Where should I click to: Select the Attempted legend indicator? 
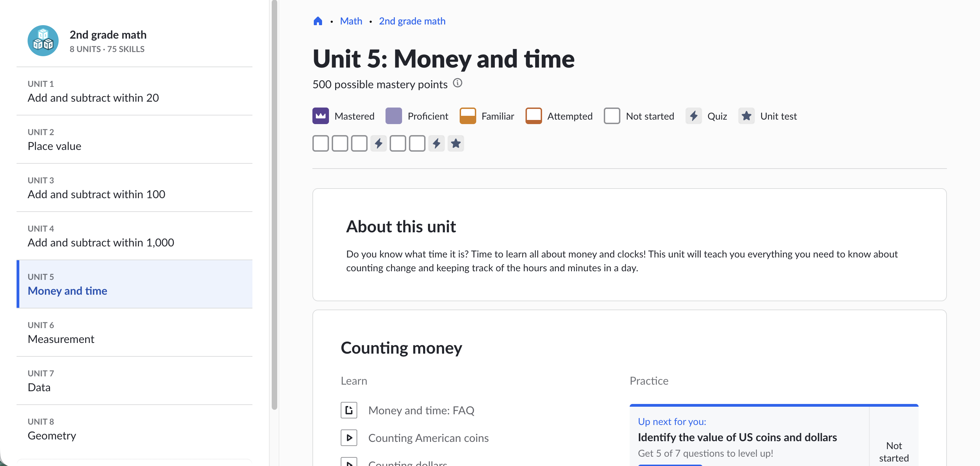tap(534, 116)
